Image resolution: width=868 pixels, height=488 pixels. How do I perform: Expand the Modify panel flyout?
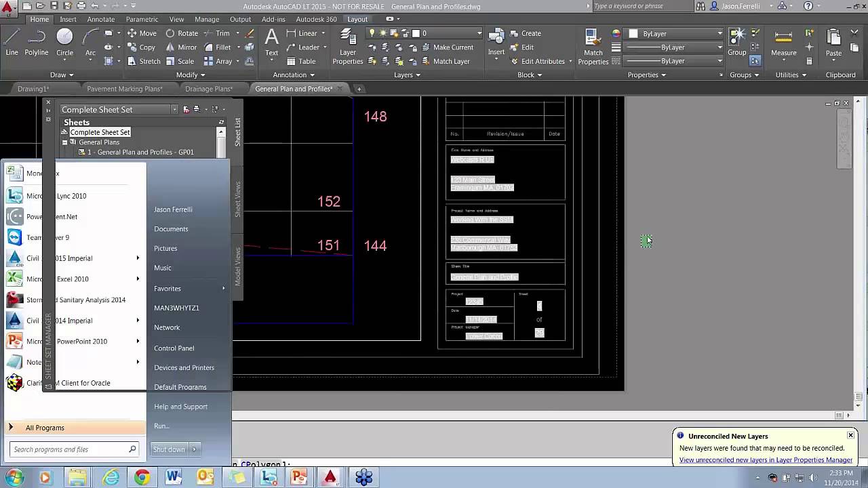pyautogui.click(x=191, y=75)
